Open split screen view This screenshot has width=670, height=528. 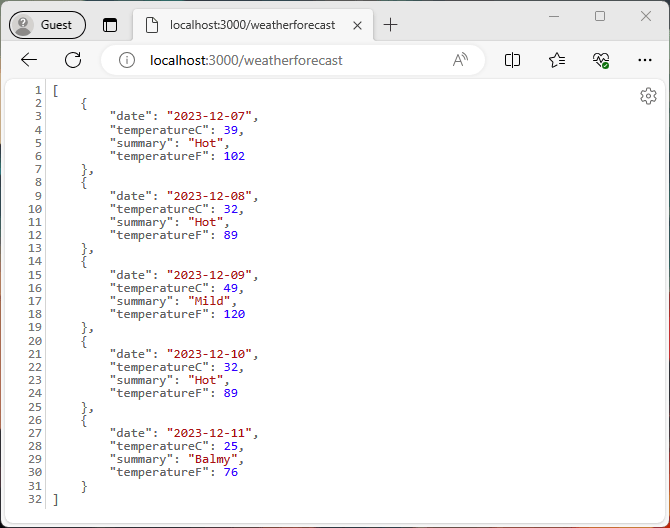tap(512, 60)
